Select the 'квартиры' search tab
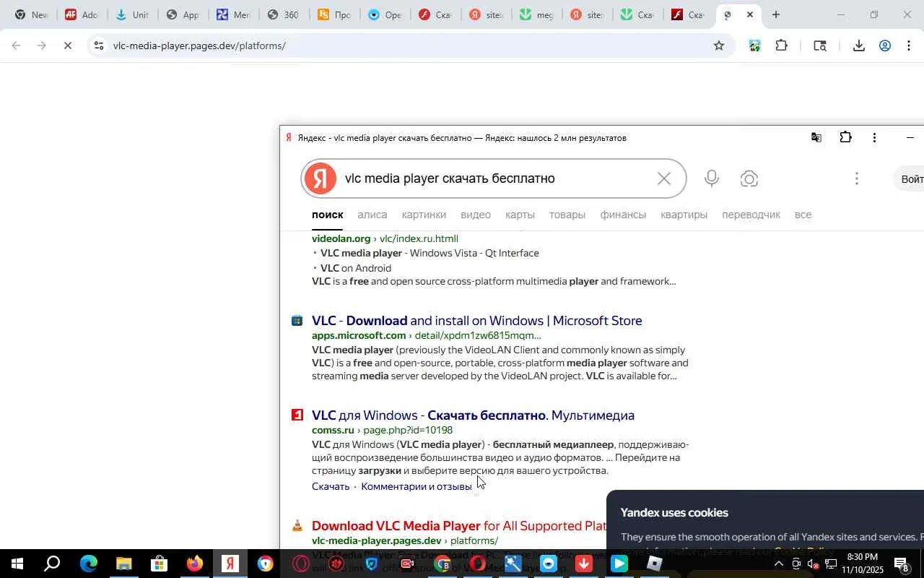This screenshot has height=578, width=924. pyautogui.click(x=684, y=215)
